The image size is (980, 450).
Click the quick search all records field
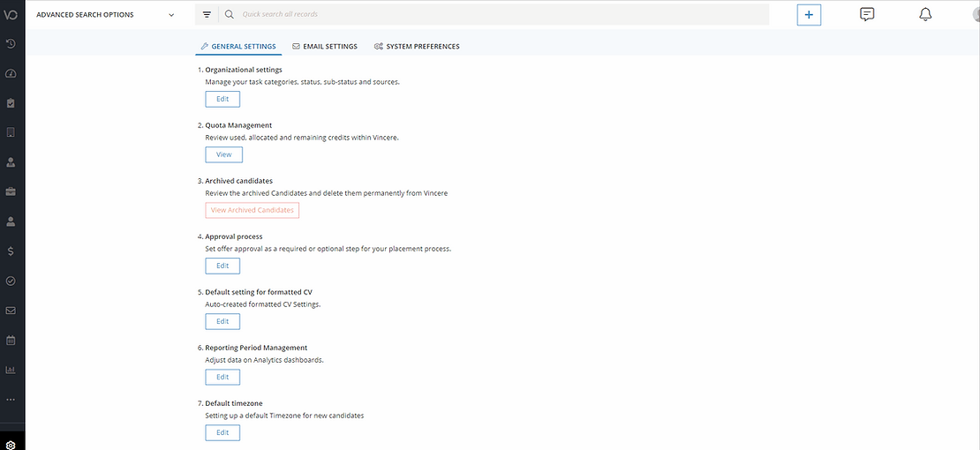(x=494, y=15)
